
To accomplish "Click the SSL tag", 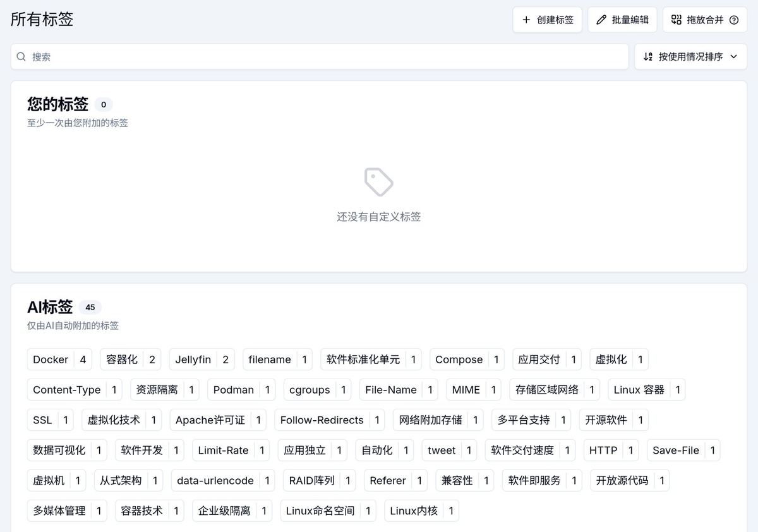I will point(51,420).
